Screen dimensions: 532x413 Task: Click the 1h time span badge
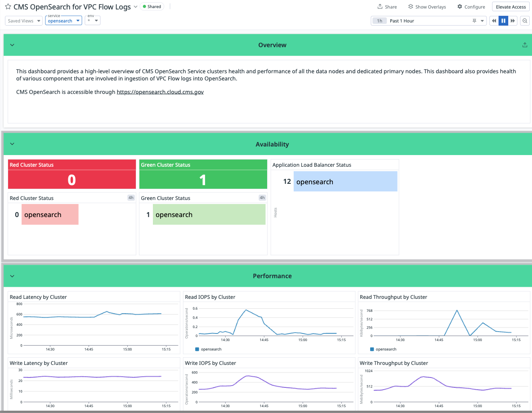(x=380, y=21)
